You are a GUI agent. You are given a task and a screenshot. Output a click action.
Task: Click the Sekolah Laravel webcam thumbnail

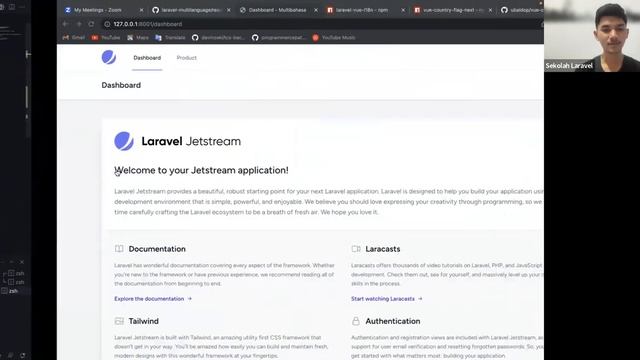[592, 36]
